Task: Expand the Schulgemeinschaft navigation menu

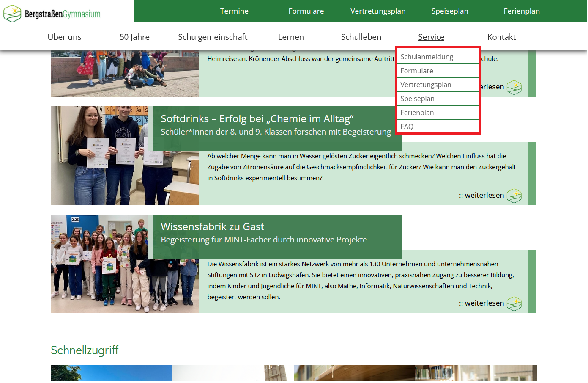Action: pyautogui.click(x=213, y=37)
